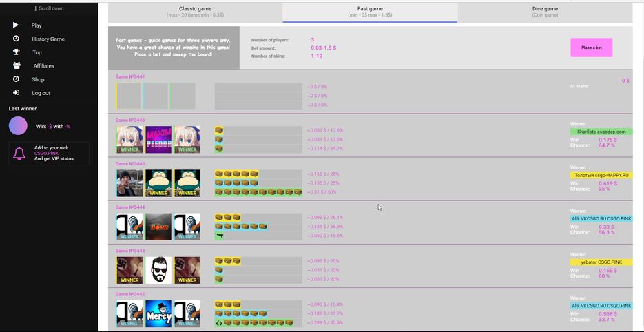Screen dimensions: 644x332
Task: Click winner label yebator CSGO.PINK
Action: [601, 262]
